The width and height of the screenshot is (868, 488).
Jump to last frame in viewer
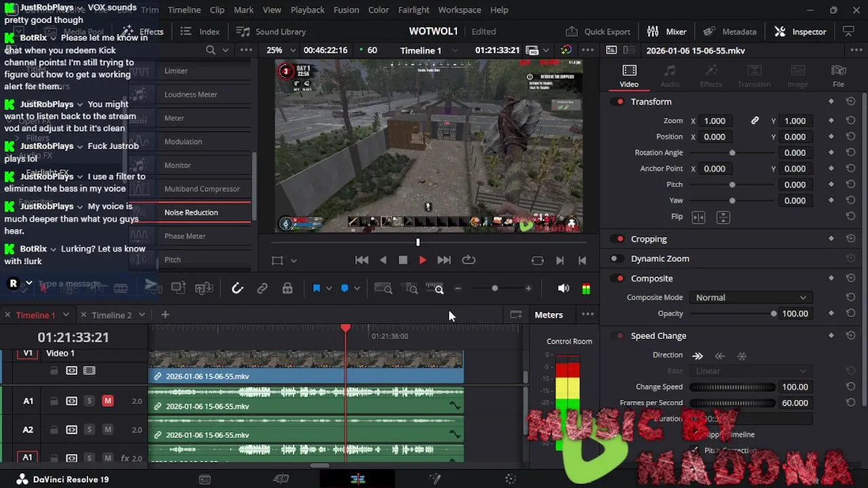(x=444, y=260)
